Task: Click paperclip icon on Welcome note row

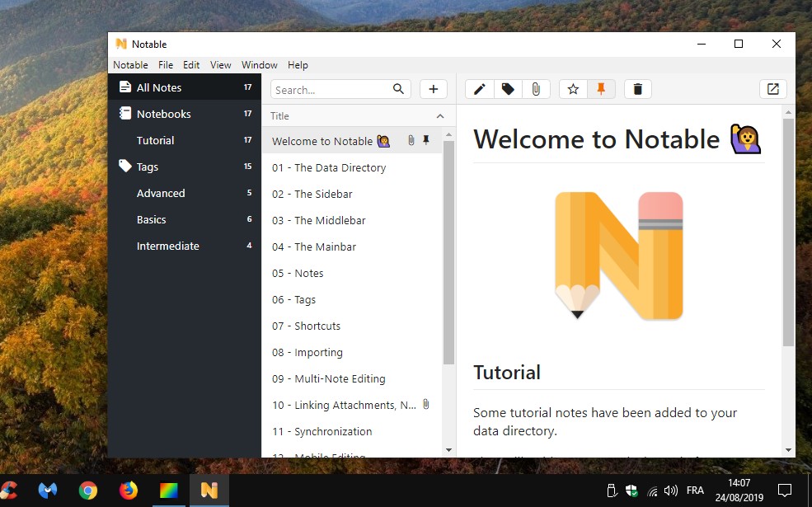Action: (411, 140)
